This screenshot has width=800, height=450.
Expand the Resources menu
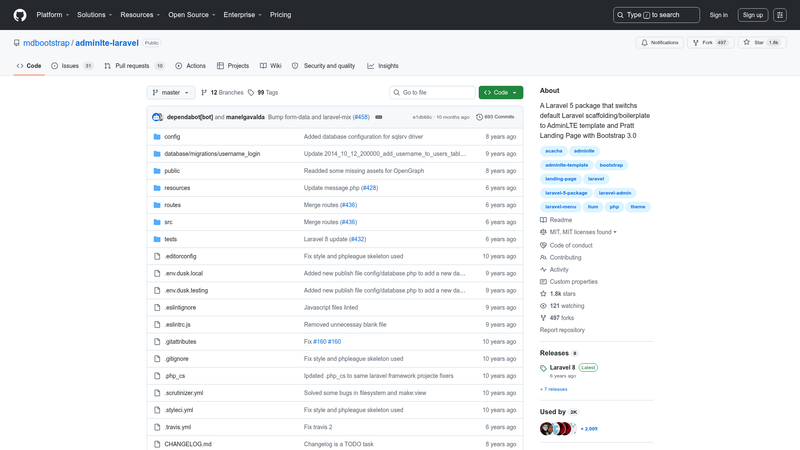click(140, 15)
